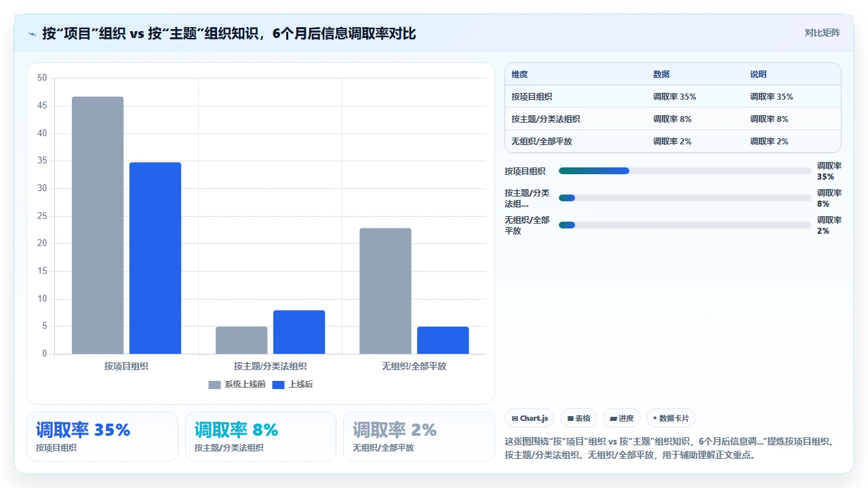
Task: Click the 调取率 35% label beside progress bar
Action: (x=829, y=171)
